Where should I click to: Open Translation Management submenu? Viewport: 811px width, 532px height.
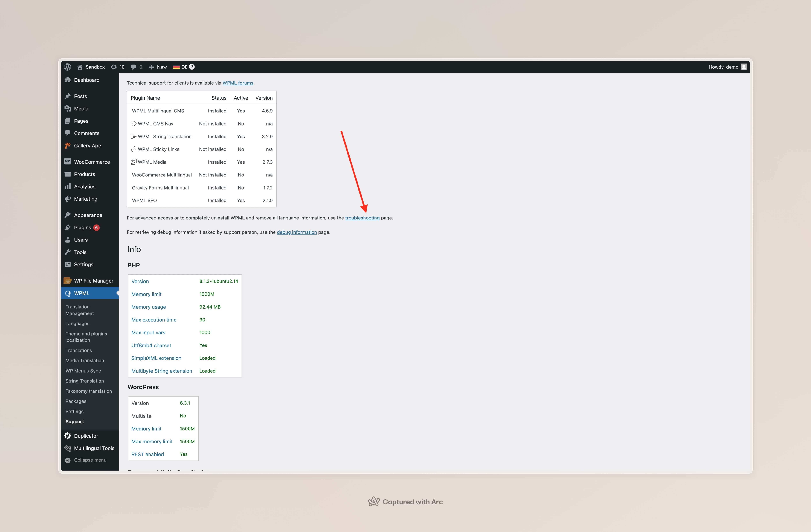pos(79,310)
